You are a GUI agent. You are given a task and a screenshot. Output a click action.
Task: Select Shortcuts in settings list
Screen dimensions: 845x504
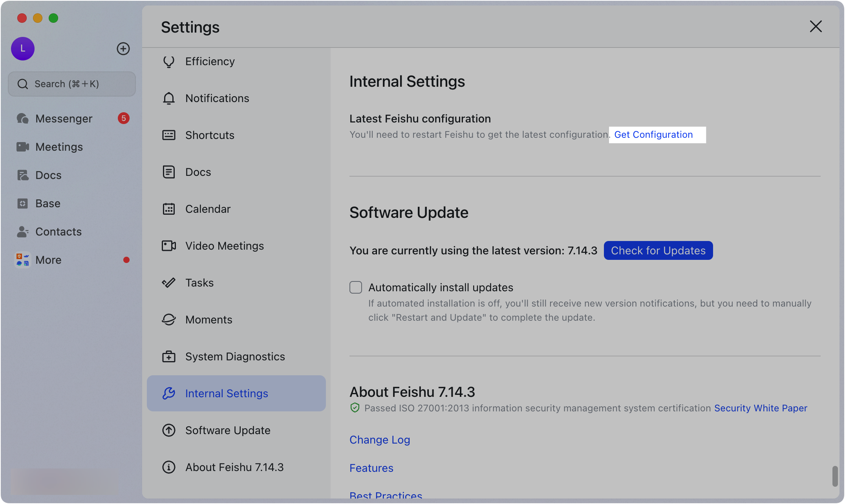[236, 135]
